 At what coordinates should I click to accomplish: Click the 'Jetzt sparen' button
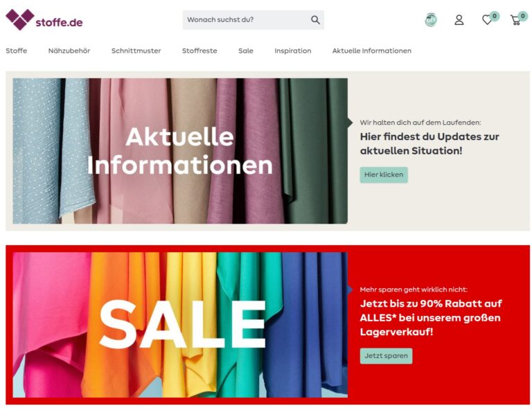[386, 356]
